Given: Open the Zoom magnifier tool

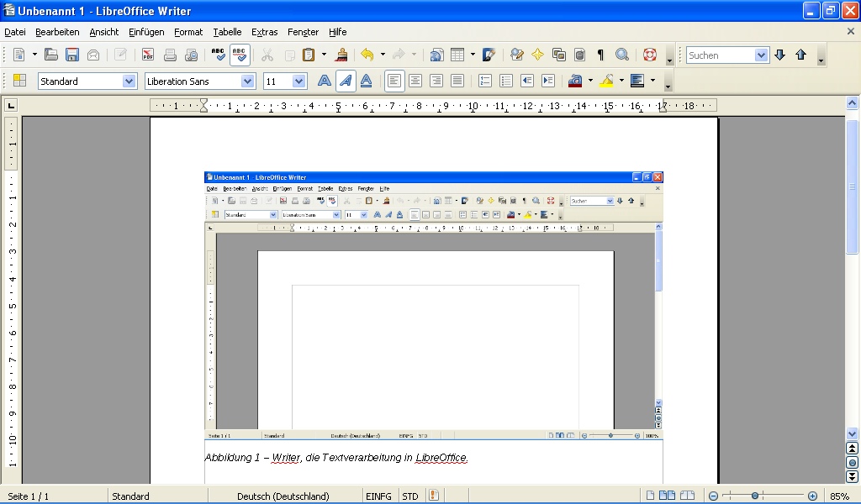Looking at the screenshot, I should 622,55.
